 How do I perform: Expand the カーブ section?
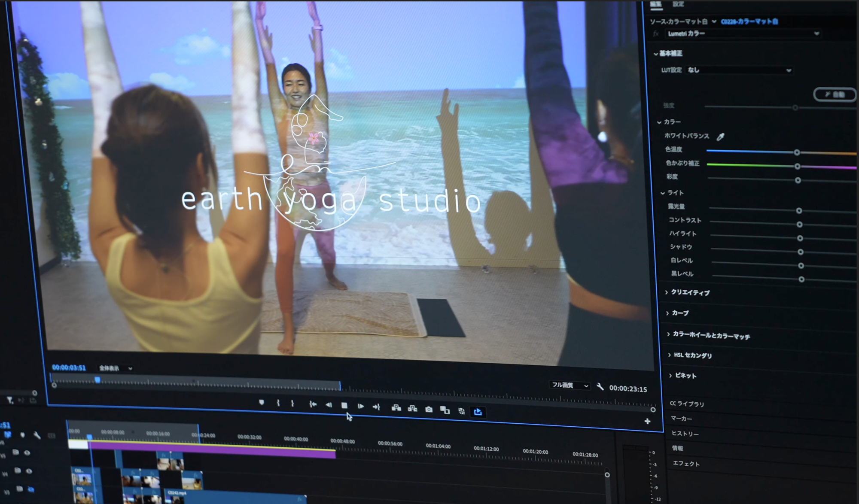pyautogui.click(x=667, y=313)
